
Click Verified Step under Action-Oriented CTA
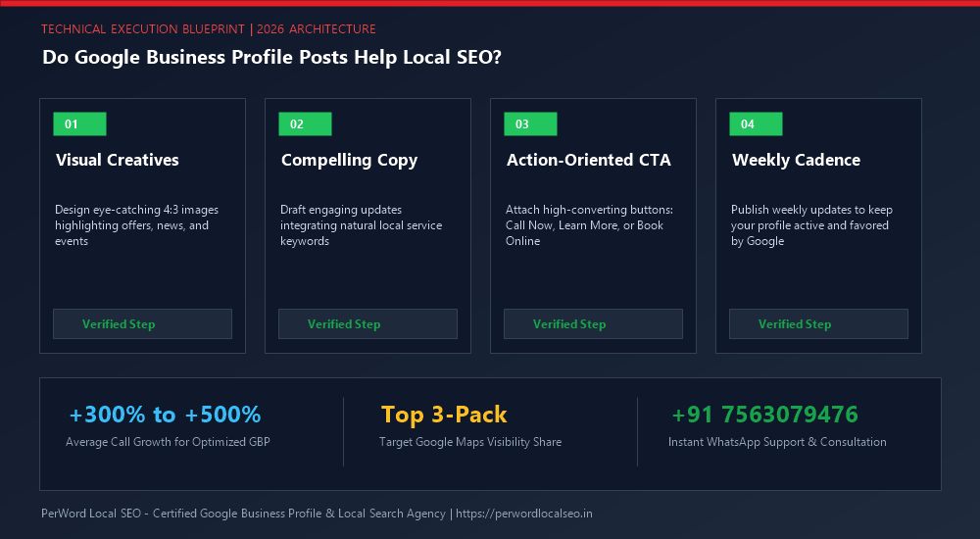[593, 324]
